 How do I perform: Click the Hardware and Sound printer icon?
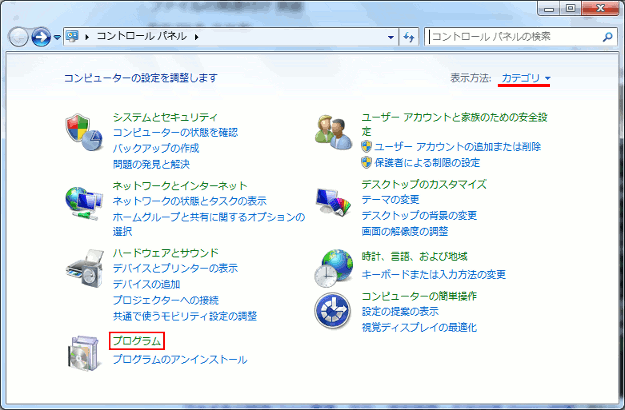(x=83, y=268)
